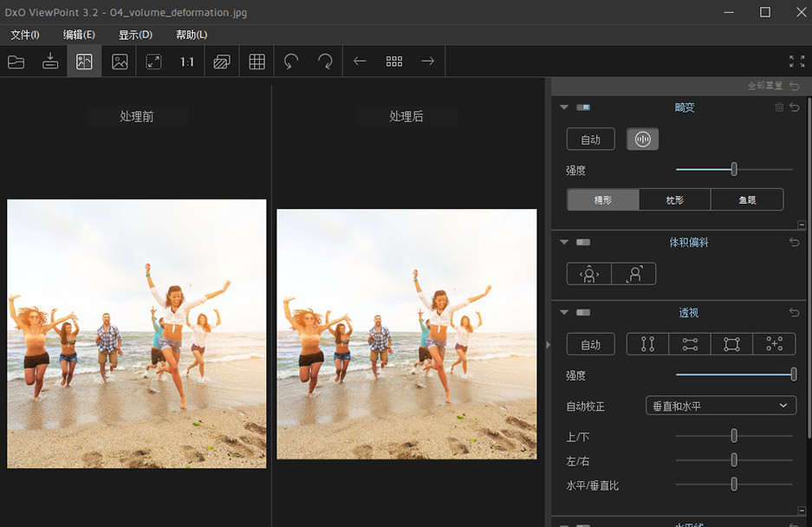Select the side-by-side before/after compare view

click(x=84, y=62)
